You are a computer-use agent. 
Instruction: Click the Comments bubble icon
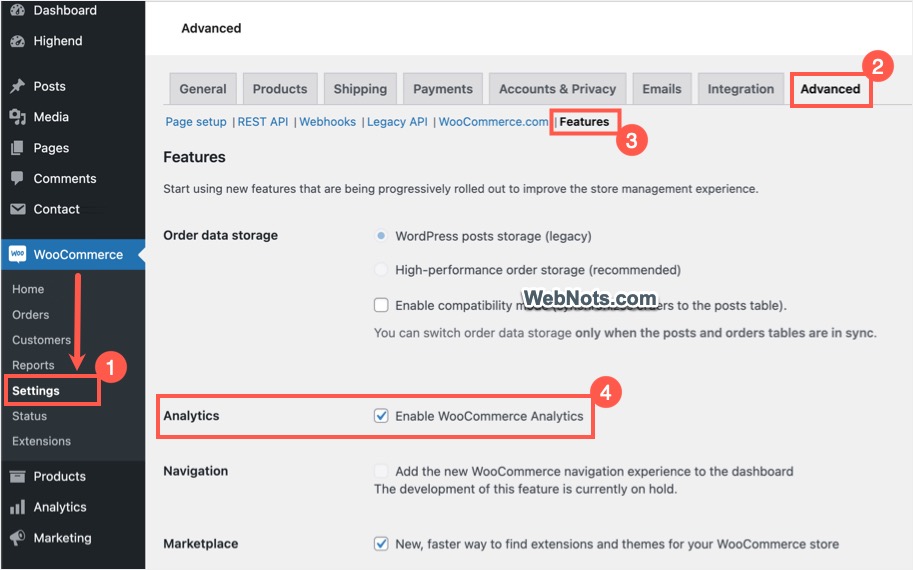[x=17, y=178]
